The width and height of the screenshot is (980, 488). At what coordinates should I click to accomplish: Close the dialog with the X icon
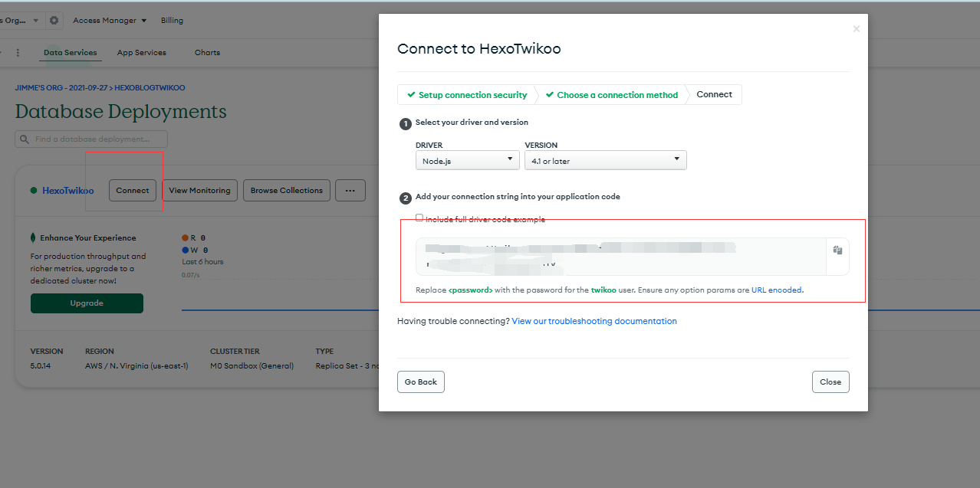click(857, 29)
